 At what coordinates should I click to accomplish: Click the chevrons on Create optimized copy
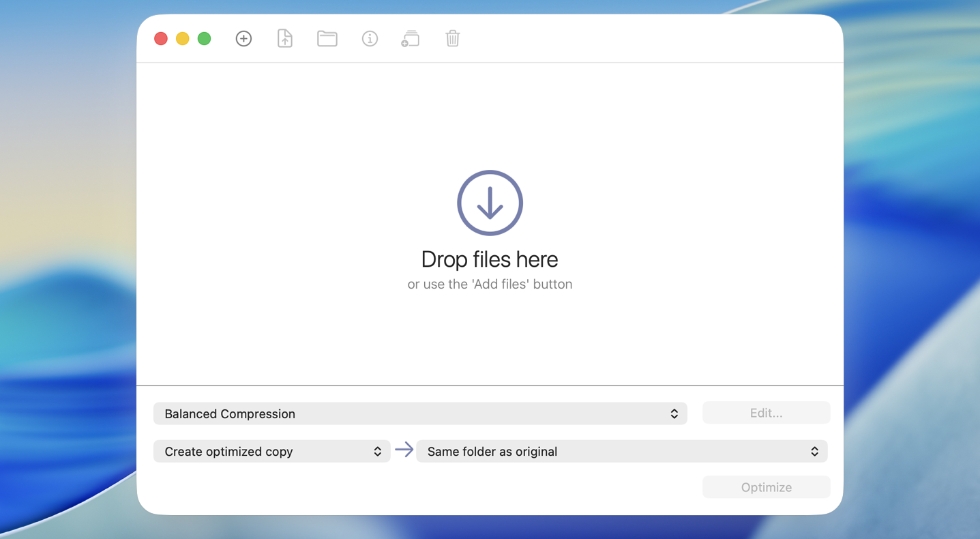point(377,451)
